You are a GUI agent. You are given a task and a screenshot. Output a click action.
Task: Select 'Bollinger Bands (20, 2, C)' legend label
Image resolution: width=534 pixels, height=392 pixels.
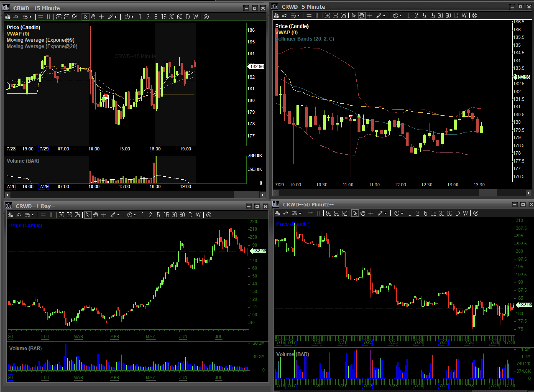click(305, 39)
